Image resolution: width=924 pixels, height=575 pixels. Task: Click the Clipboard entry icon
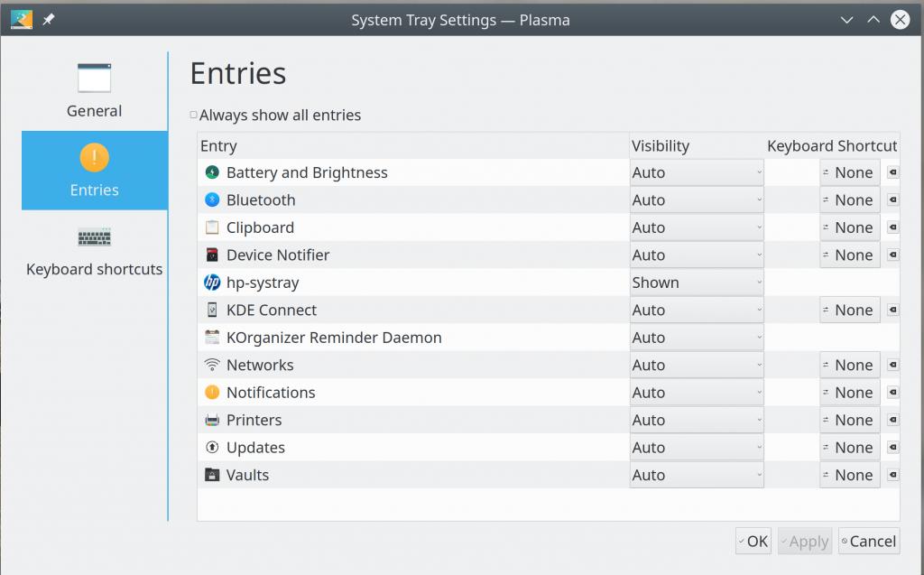212,227
